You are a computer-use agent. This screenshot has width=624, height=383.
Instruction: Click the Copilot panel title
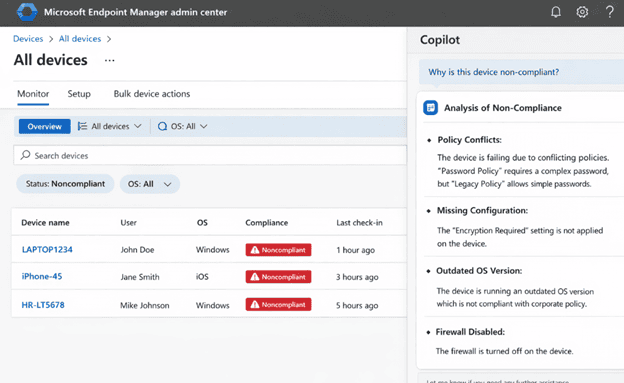(x=440, y=40)
